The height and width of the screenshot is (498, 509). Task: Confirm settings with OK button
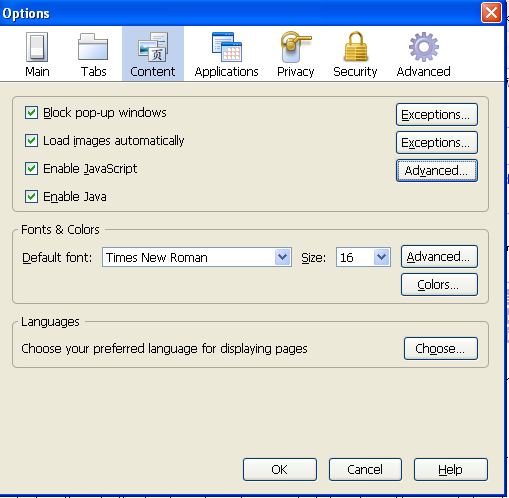tap(280, 469)
